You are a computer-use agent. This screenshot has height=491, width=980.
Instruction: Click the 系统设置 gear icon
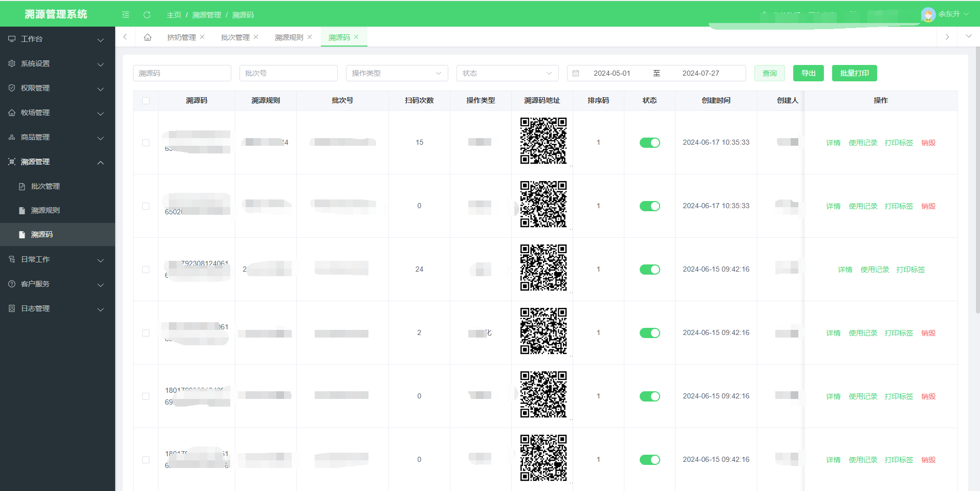coord(12,63)
